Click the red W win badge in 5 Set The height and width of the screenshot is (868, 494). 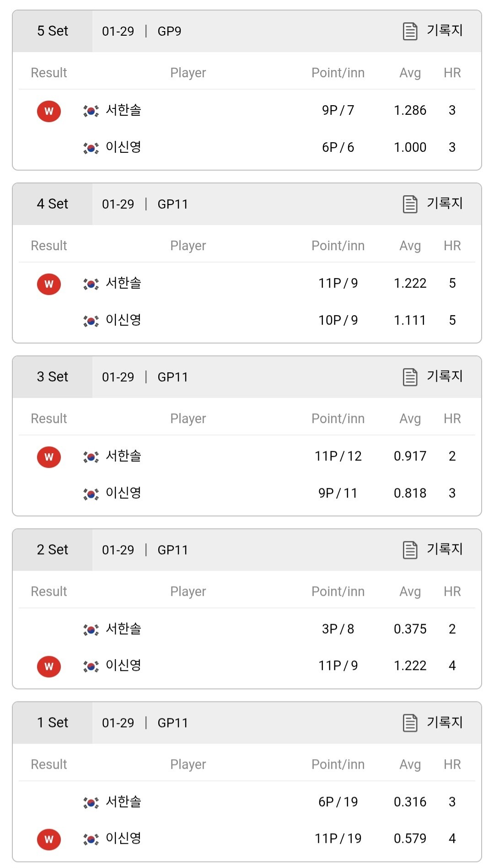[x=49, y=111]
